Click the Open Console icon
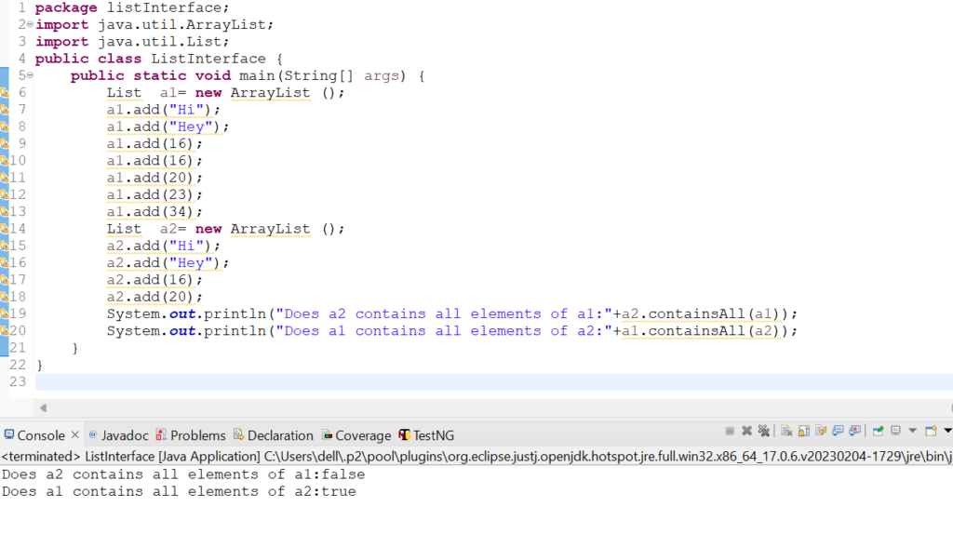 click(931, 431)
